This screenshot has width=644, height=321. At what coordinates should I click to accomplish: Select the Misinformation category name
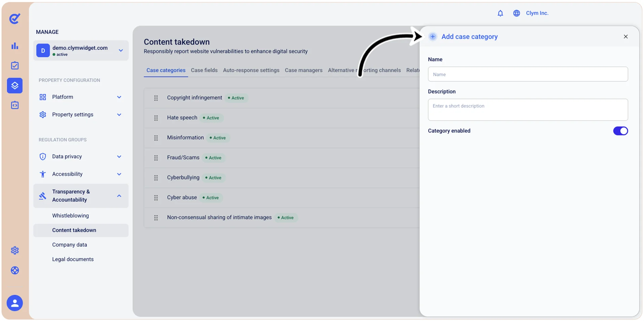[185, 137]
